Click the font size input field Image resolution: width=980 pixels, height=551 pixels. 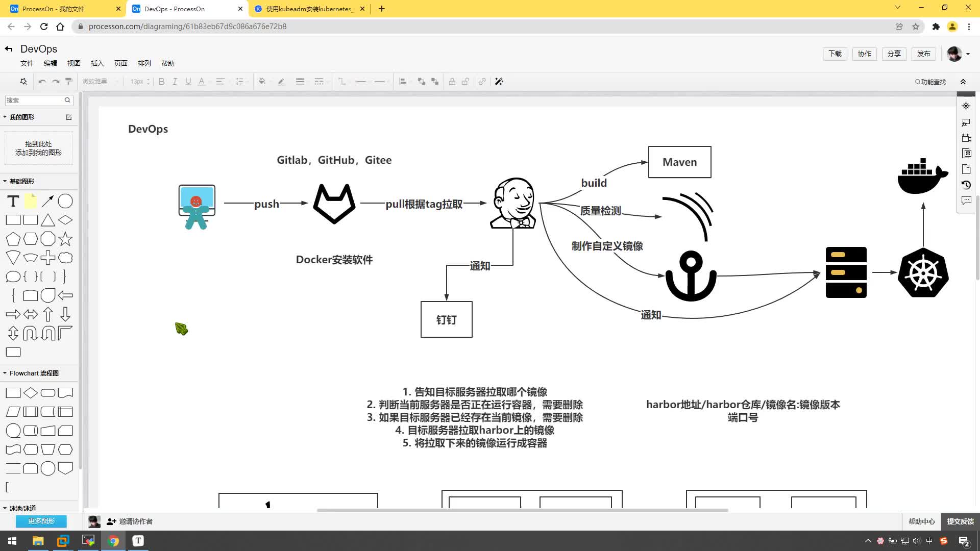[137, 82]
